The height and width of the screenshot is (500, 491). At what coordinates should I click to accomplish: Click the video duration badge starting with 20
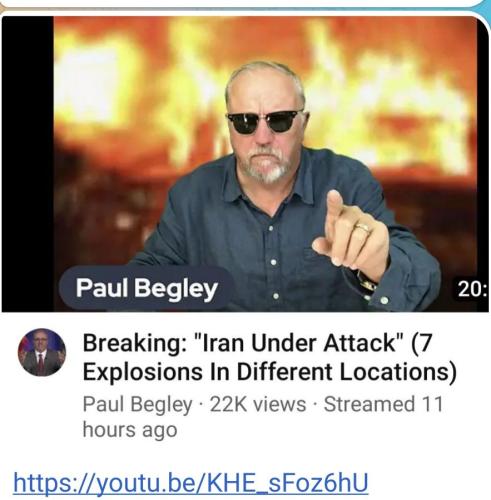471,289
